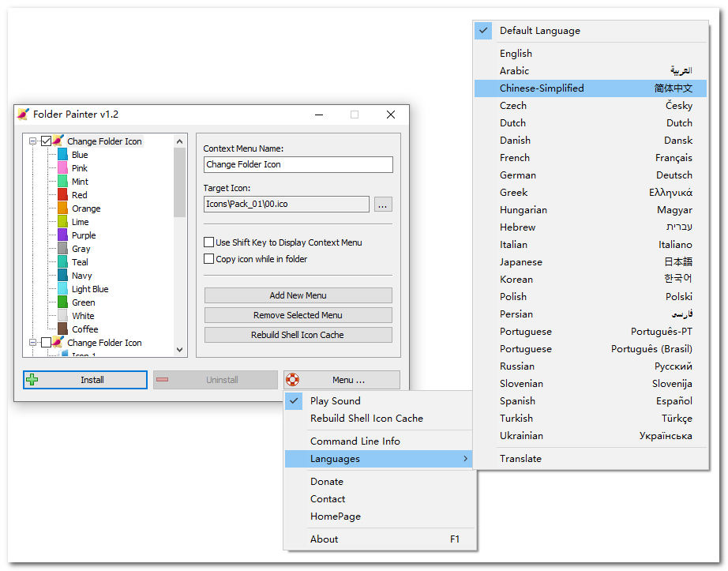Screen dimensions: 728x571
Task: Collapse the second Change Folder Icon node
Action: [33, 343]
